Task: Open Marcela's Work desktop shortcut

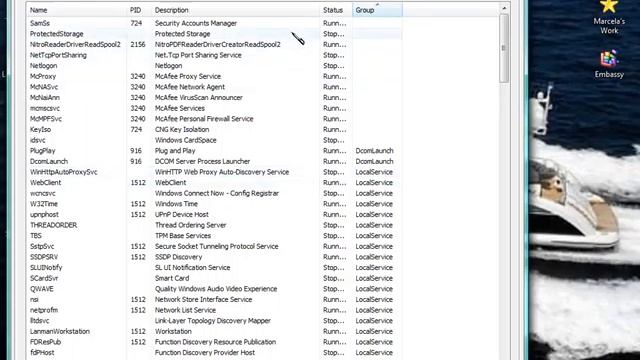Action: tap(609, 16)
